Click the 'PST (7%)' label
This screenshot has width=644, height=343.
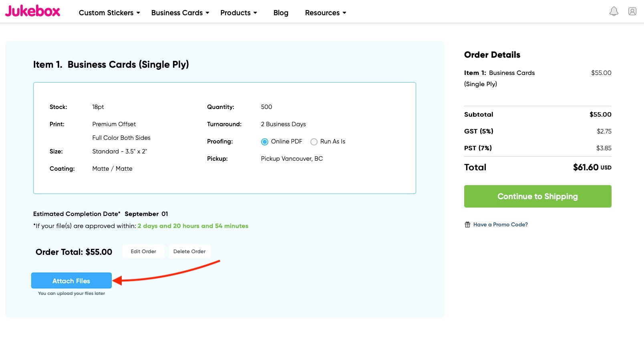coord(478,148)
